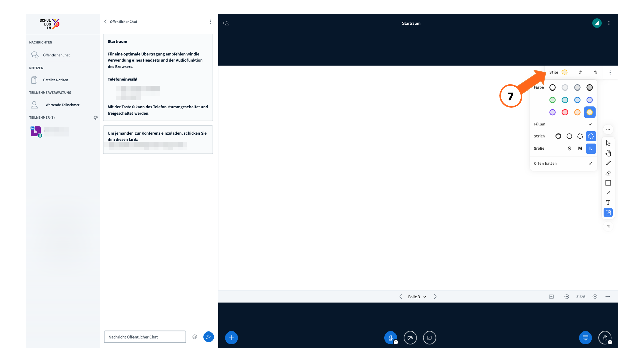Select the eraser tool
The image size is (644, 362).
pyautogui.click(x=608, y=173)
